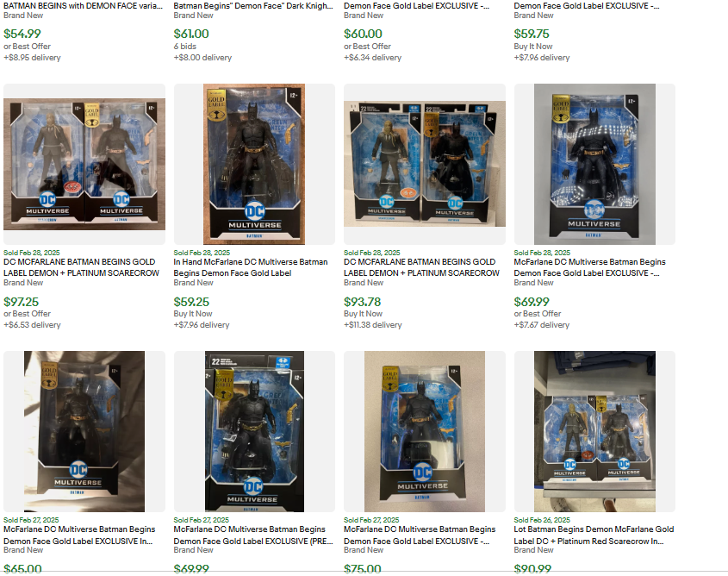Open "In Hand McFarlane DC Multiverse Batman" title
728x576 pixels.
(251, 267)
